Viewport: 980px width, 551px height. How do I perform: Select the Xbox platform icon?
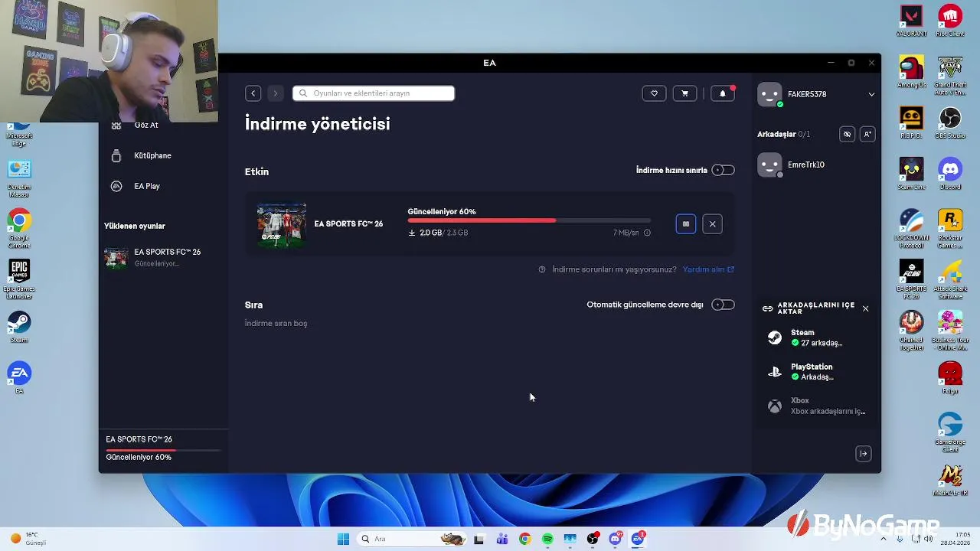click(x=775, y=406)
